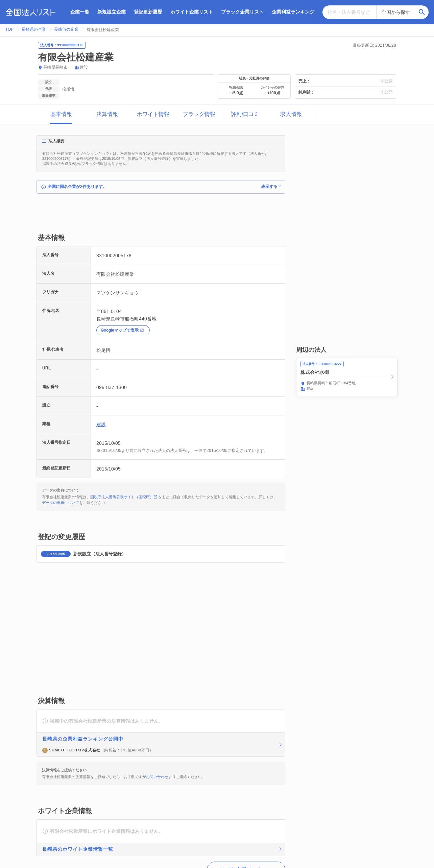
Task: Click SUMCO TECHXIV株式会社 ranking entry
Action: tap(75, 750)
